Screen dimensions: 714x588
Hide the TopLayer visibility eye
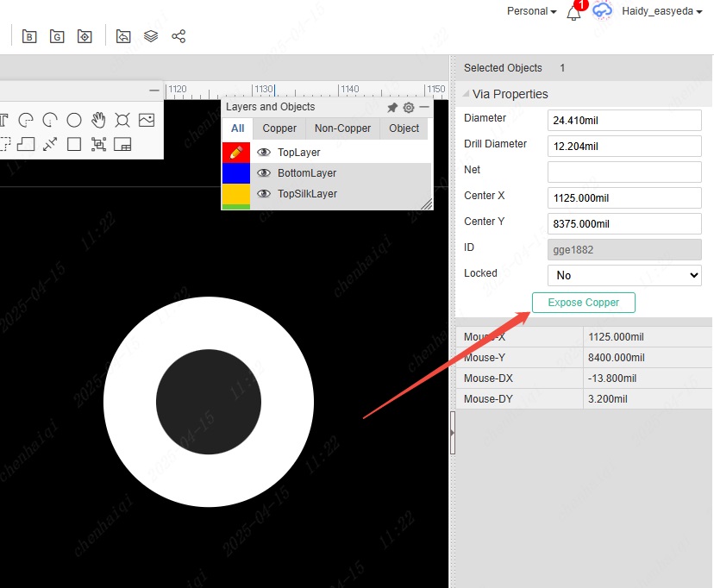(264, 153)
